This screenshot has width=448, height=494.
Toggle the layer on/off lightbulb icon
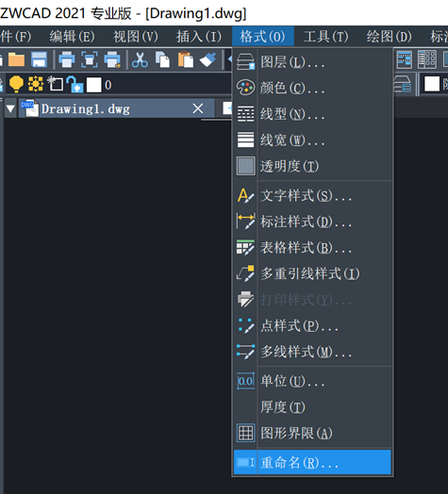point(16,84)
